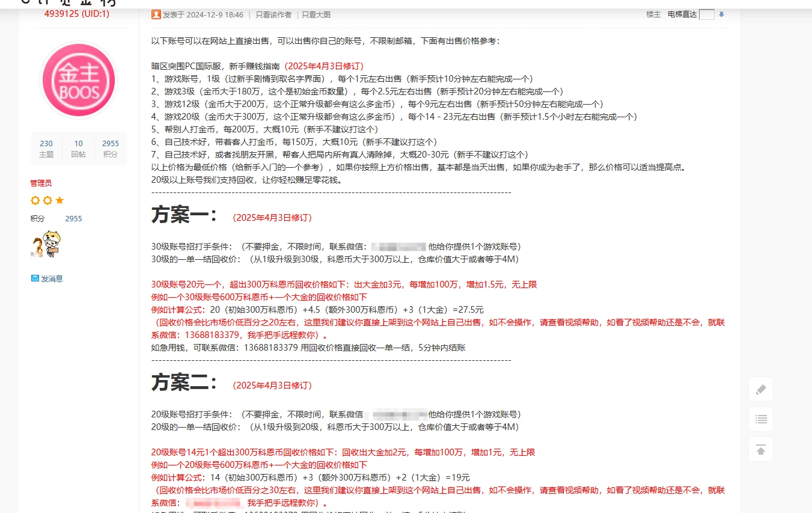This screenshot has width=812, height=513.
Task: Open the 10 回帖 count
Action: tap(79, 149)
